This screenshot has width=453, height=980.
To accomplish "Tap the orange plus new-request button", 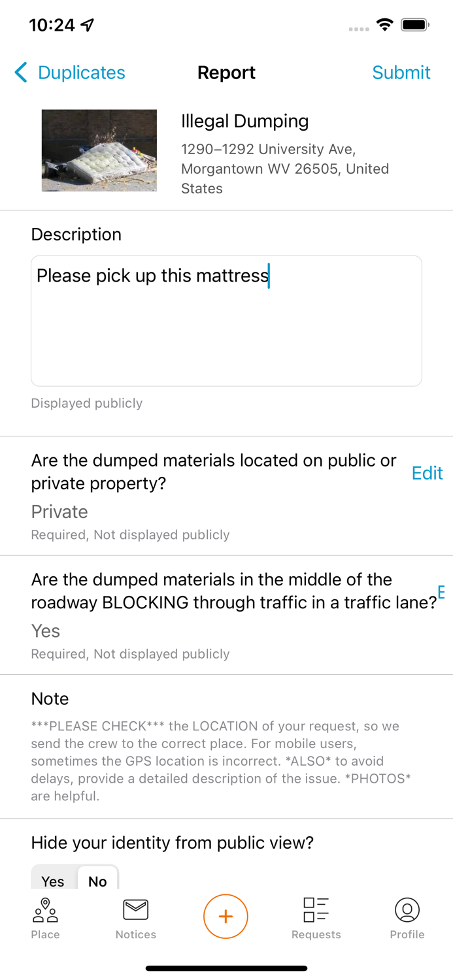I will (x=226, y=916).
